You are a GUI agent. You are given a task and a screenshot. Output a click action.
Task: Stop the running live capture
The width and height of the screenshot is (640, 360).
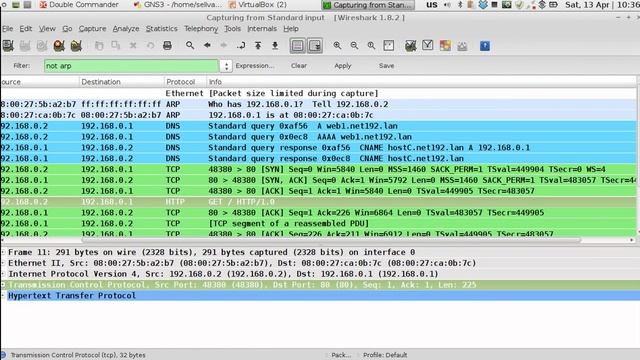tap(59, 46)
